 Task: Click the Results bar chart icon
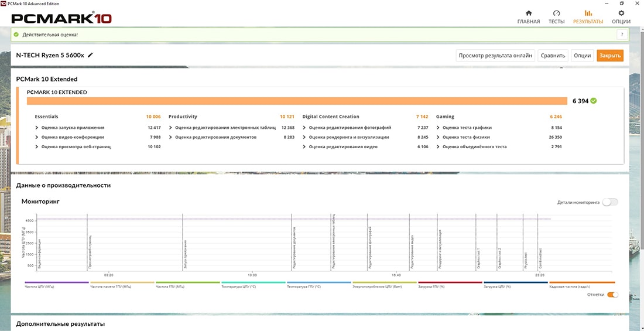588,13
